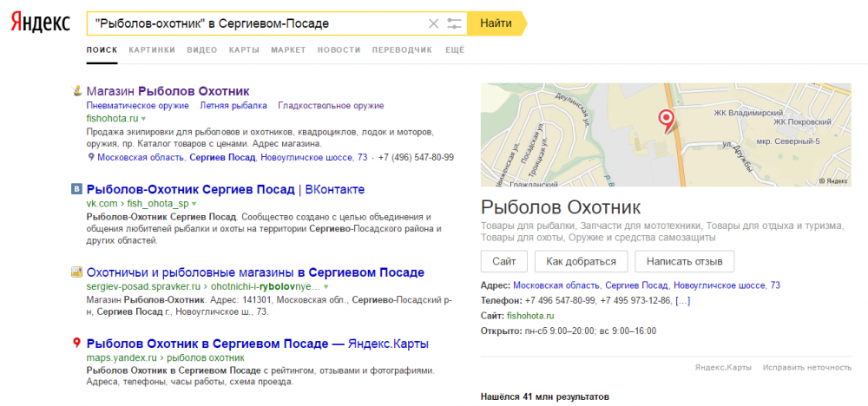The height and width of the screenshot is (406, 868).
Task: Open the ПЕРЕВОДЧИК tab
Action: pos(402,49)
